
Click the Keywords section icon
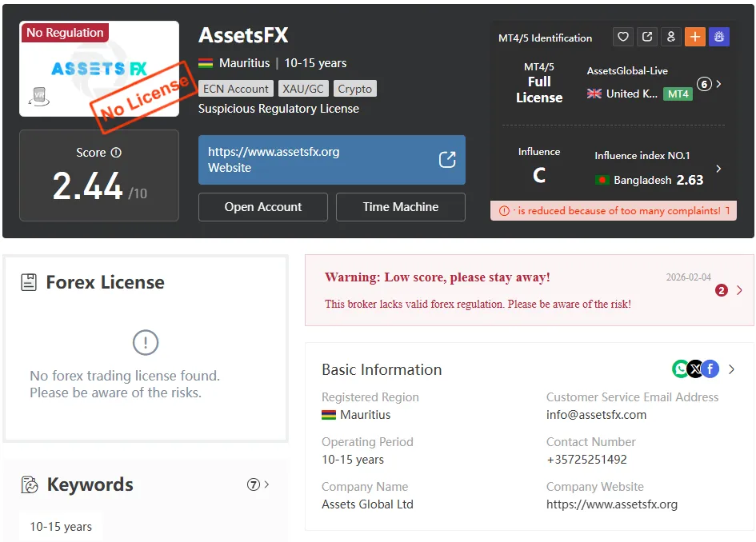point(30,484)
